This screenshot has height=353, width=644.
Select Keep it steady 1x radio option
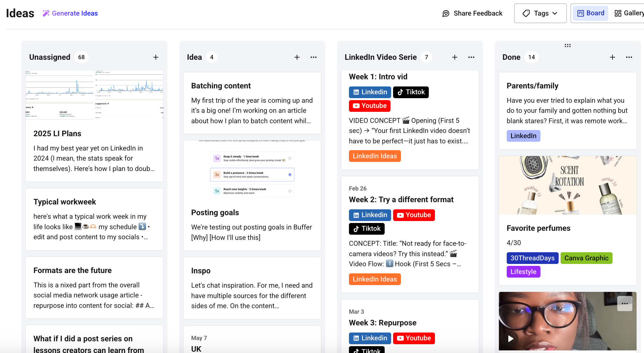[290, 159]
